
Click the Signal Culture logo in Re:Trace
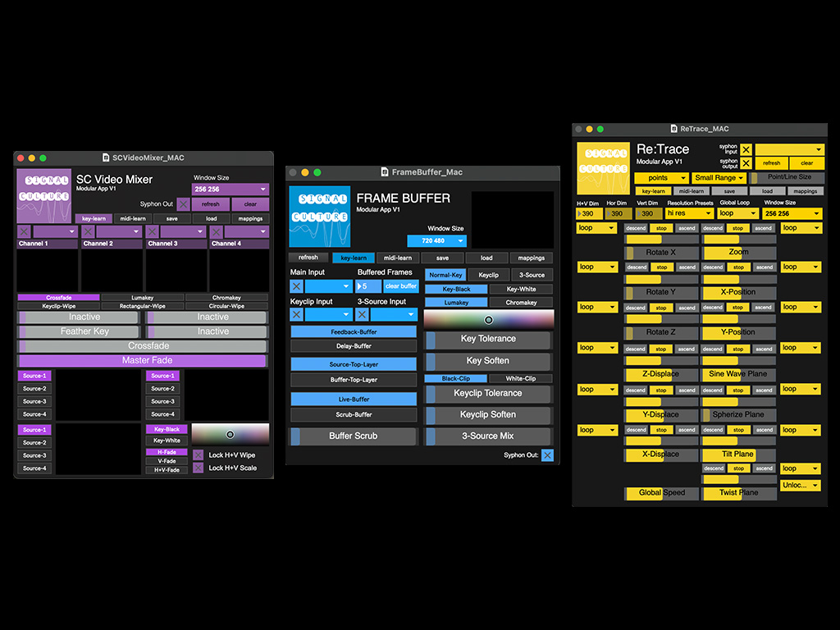pos(603,167)
